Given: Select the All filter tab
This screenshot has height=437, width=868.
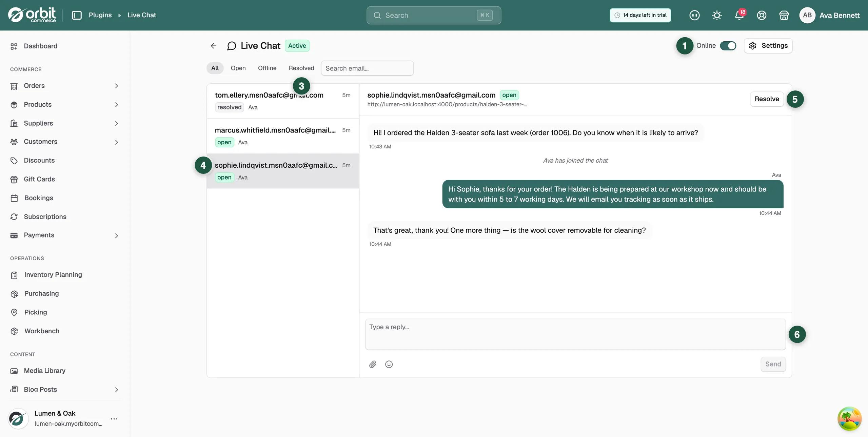Looking at the screenshot, I should tap(215, 68).
